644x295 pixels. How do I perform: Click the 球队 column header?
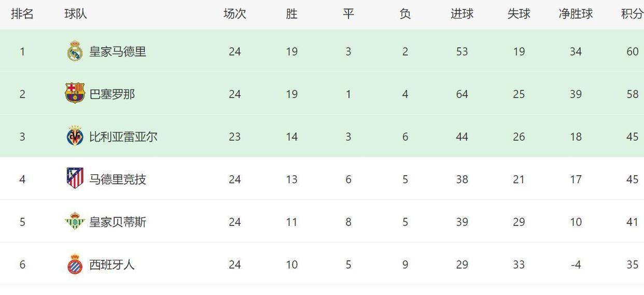(76, 14)
